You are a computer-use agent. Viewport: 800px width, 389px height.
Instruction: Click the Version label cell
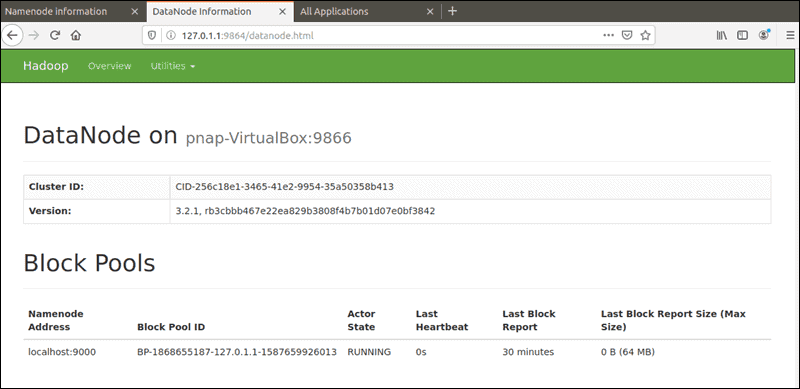[96, 211]
